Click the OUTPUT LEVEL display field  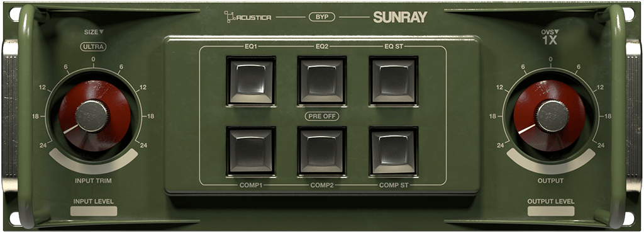(x=551, y=211)
